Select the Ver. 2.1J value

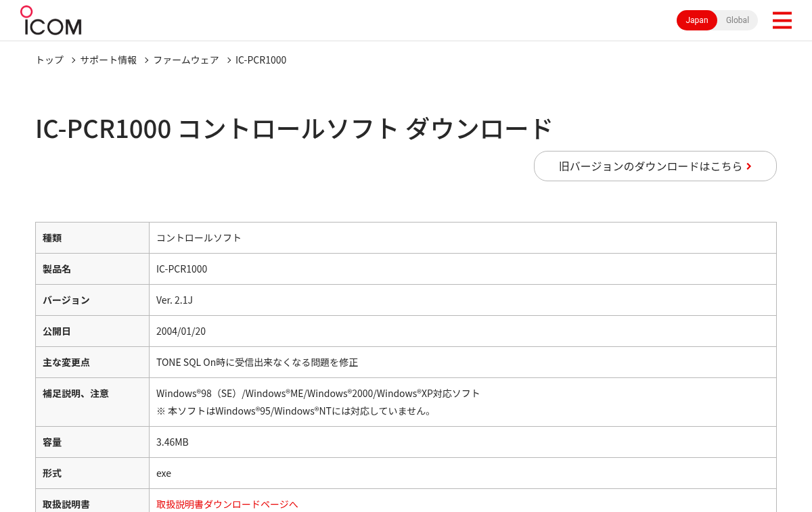(x=175, y=300)
